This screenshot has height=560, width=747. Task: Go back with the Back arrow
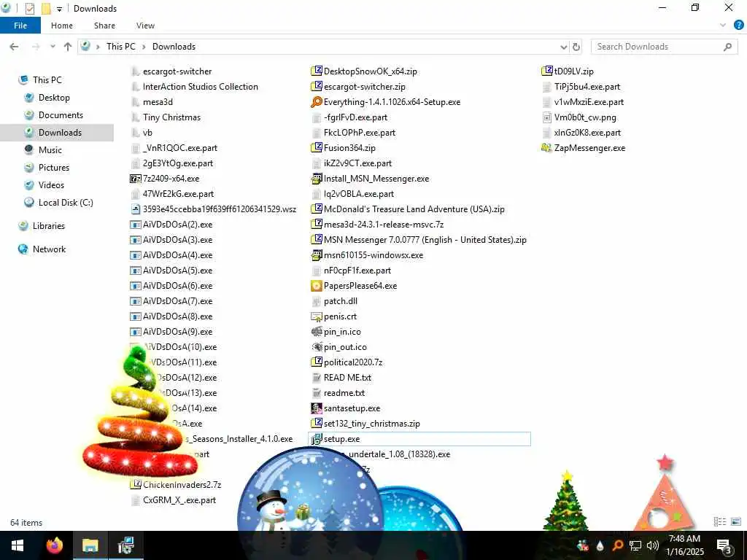(15, 47)
